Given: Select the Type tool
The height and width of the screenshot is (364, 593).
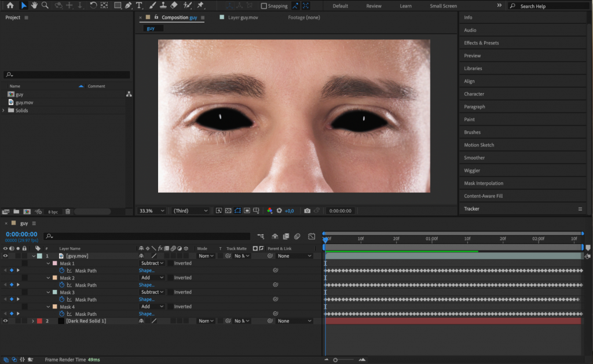Looking at the screenshot, I should click(x=139, y=5).
